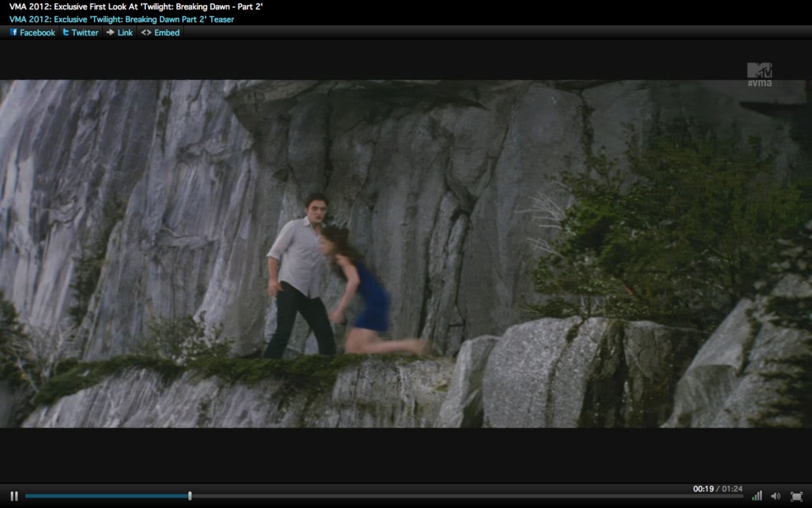Mute the video sound via speaker icon
This screenshot has height=508, width=812.
click(x=776, y=496)
